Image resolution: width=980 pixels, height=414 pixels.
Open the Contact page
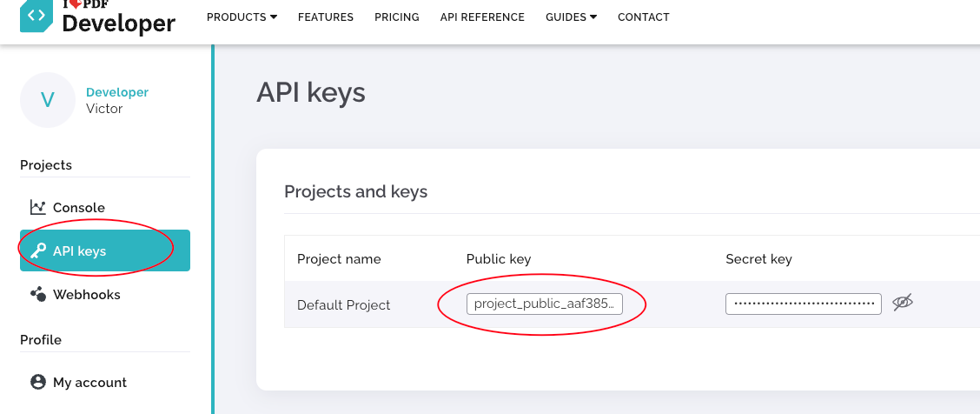(x=644, y=17)
